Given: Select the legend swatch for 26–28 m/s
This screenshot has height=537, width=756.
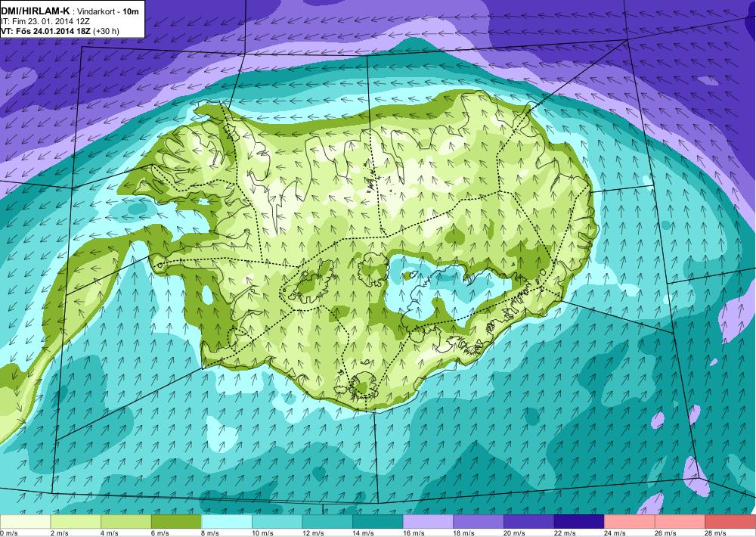Looking at the screenshot, I should coord(680,522).
